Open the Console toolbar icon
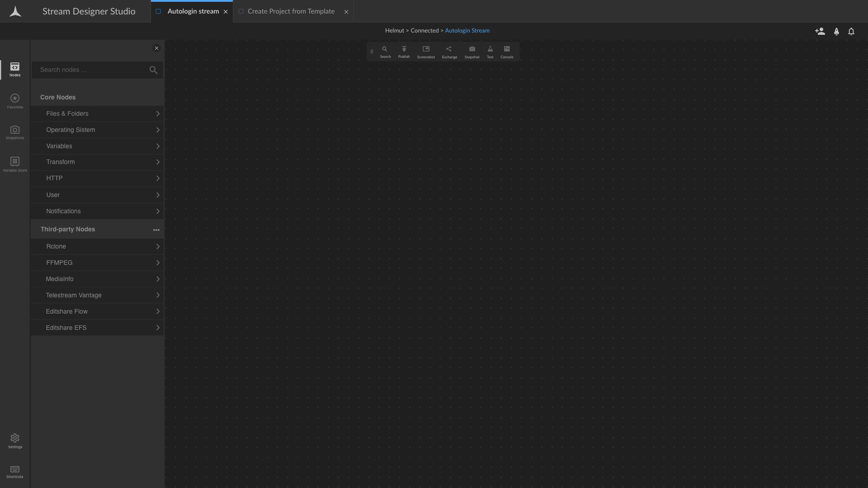868x488 pixels. point(506,52)
